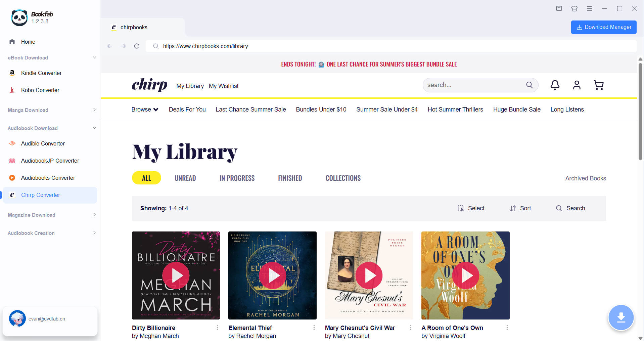Open Bundles Under $10
Image resolution: width=644 pixels, height=341 pixels.
click(x=321, y=110)
